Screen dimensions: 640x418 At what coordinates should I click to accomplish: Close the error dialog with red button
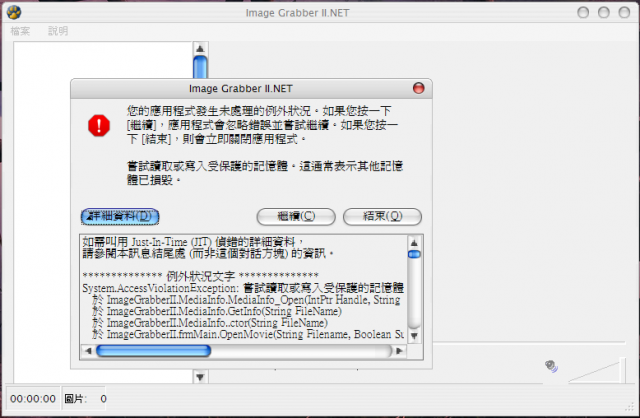click(418, 88)
